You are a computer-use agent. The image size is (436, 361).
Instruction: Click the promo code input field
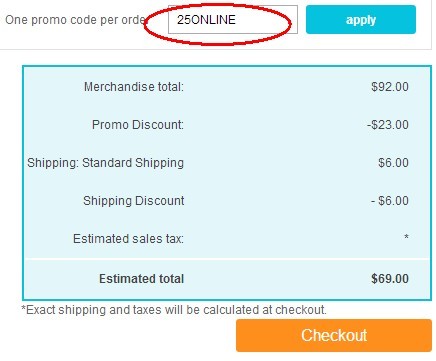(233, 19)
